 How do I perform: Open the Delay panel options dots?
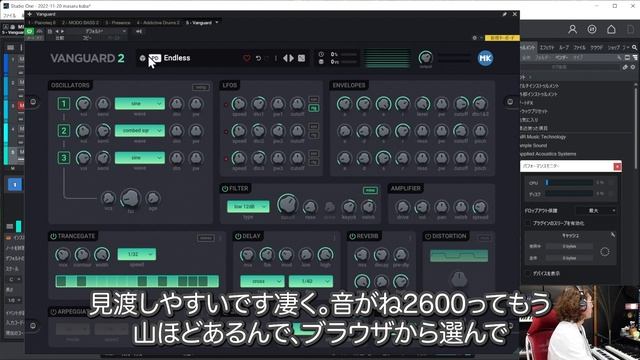click(334, 238)
